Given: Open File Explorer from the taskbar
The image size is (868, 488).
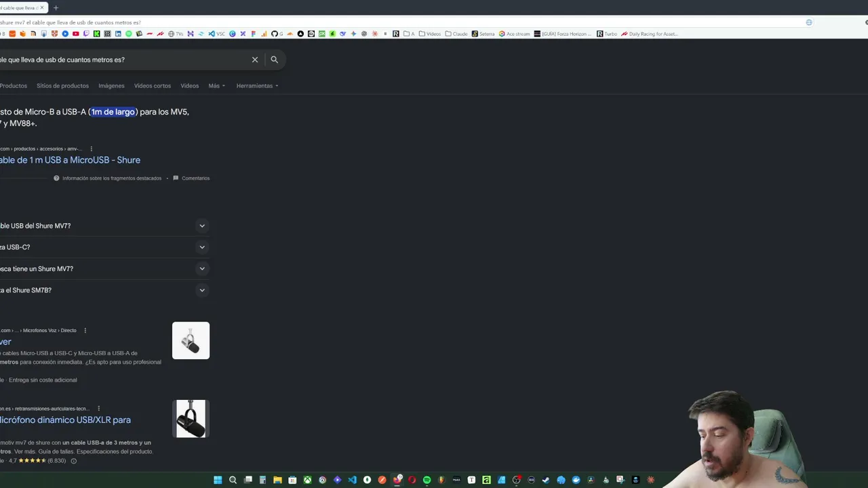Looking at the screenshot, I should 277,480.
